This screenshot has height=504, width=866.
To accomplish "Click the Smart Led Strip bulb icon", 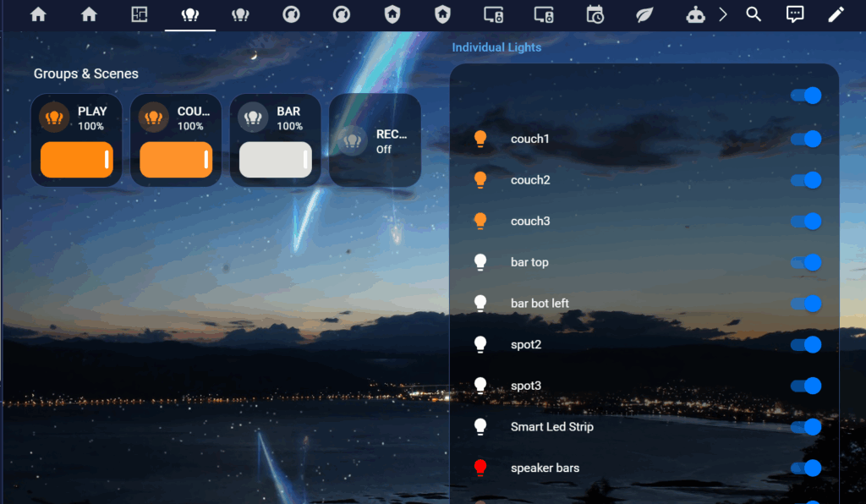I will coord(480,427).
